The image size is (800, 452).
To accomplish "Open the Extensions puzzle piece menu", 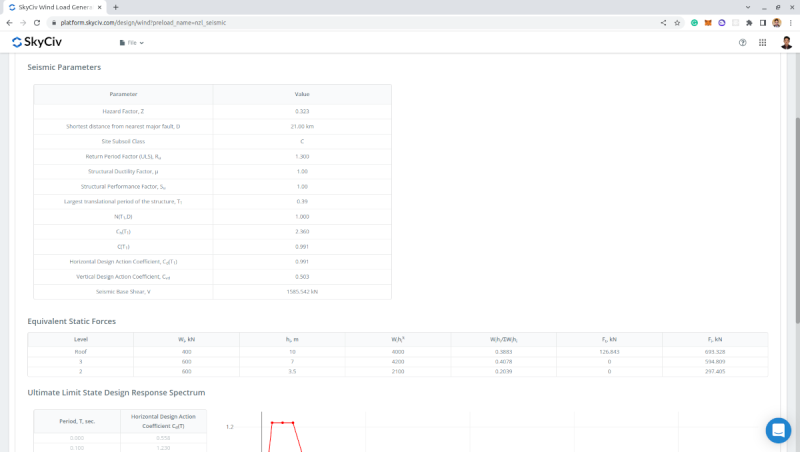I will 748,22.
